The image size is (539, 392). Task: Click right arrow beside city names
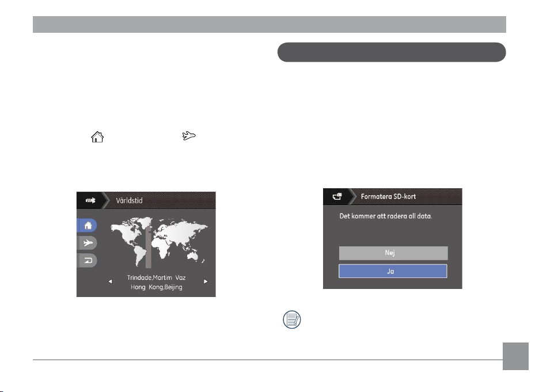206,281
